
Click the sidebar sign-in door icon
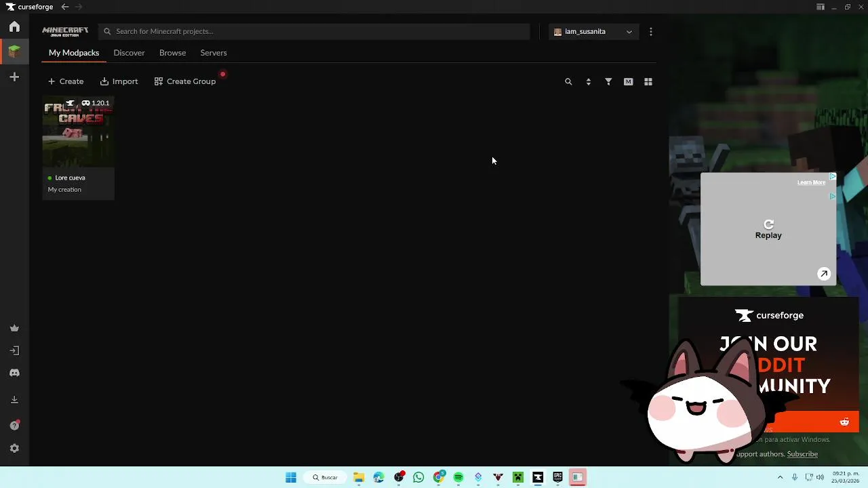[x=14, y=350]
